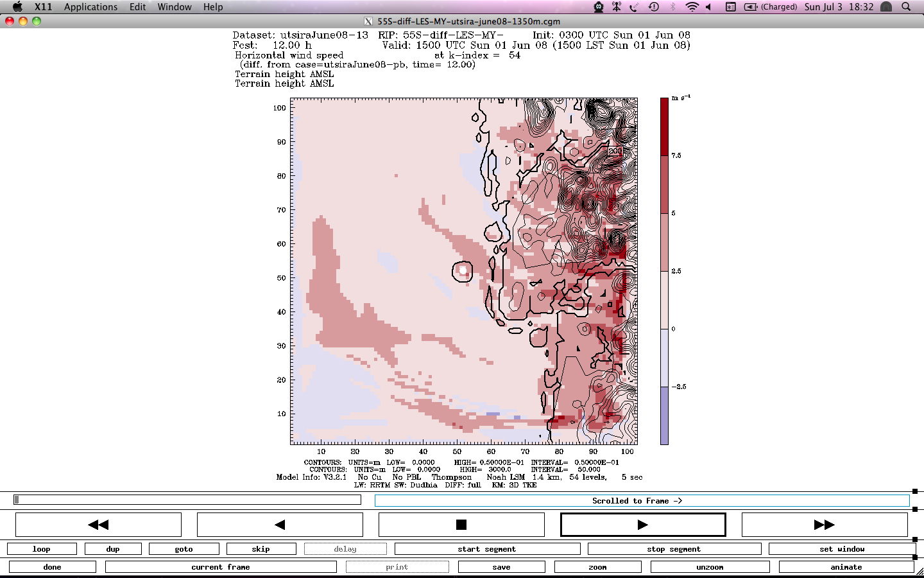Click the stop square button
Screen dimensions: 924x578
(x=461, y=525)
